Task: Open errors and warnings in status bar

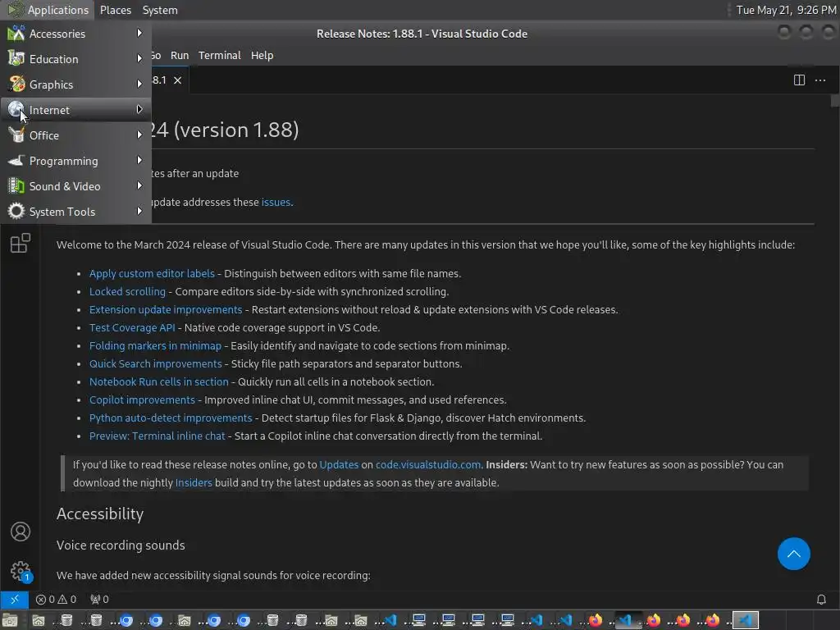Action: click(x=56, y=599)
